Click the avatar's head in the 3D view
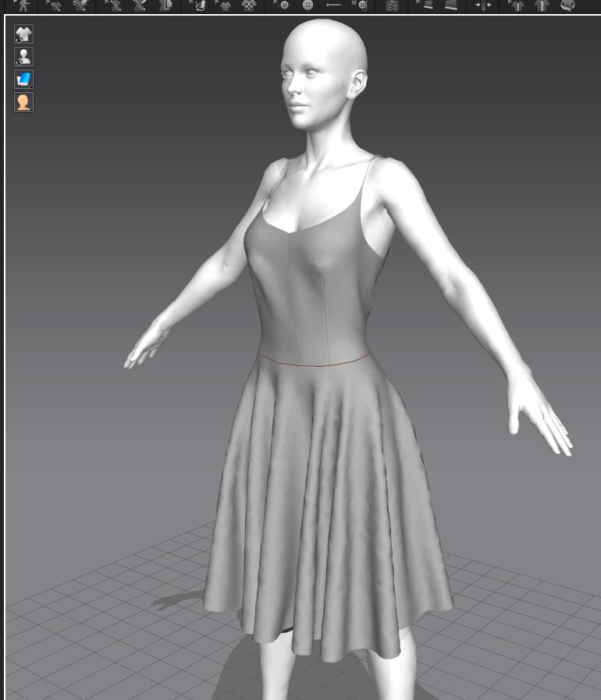Viewport: 601px width, 700px height. tap(324, 73)
